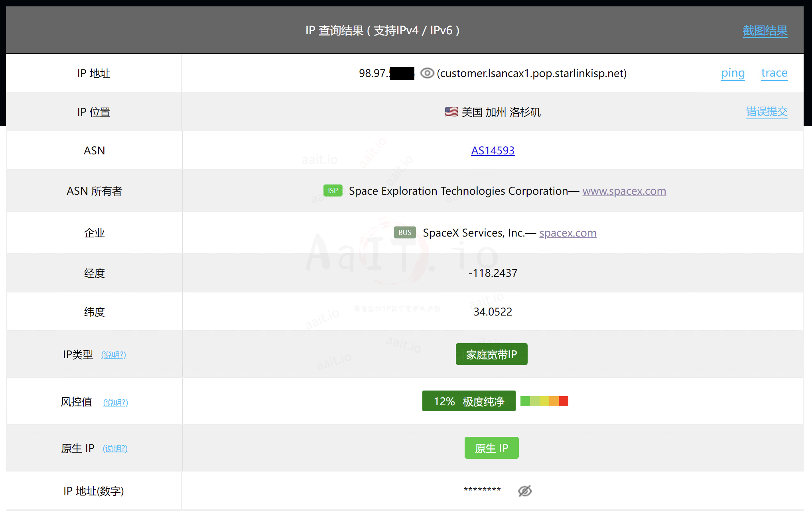The height and width of the screenshot is (513, 812).
Task: Open 说明 for 原生 IP
Action: 115,448
